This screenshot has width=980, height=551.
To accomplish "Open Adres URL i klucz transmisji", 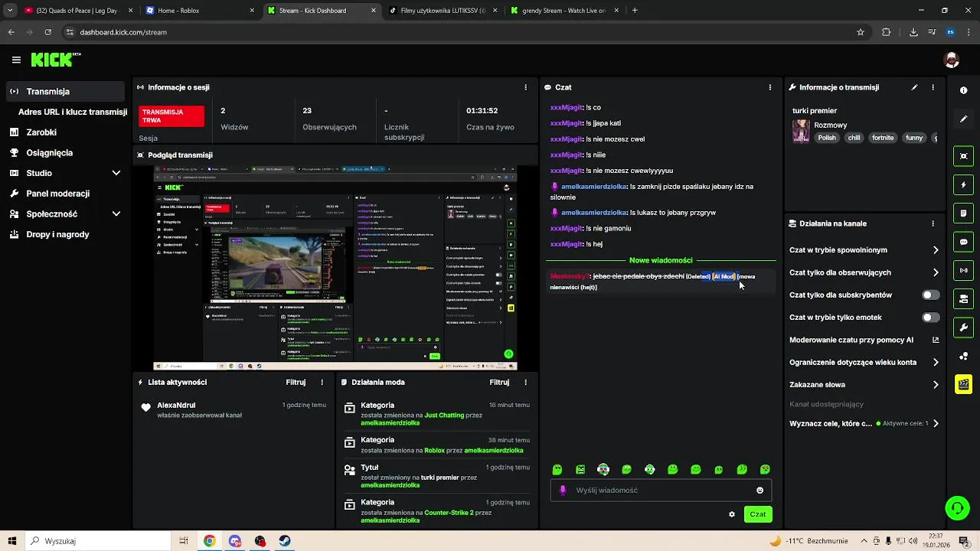I will pyautogui.click(x=72, y=112).
